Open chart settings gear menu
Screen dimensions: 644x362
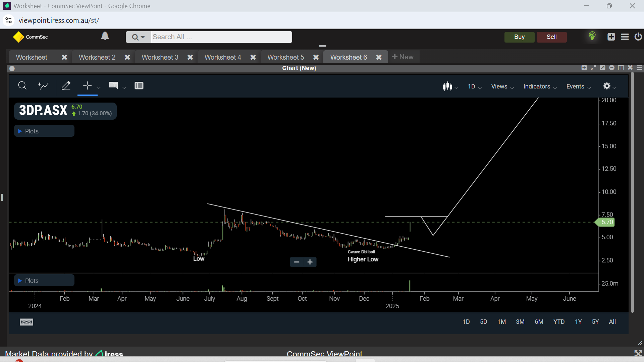609,86
